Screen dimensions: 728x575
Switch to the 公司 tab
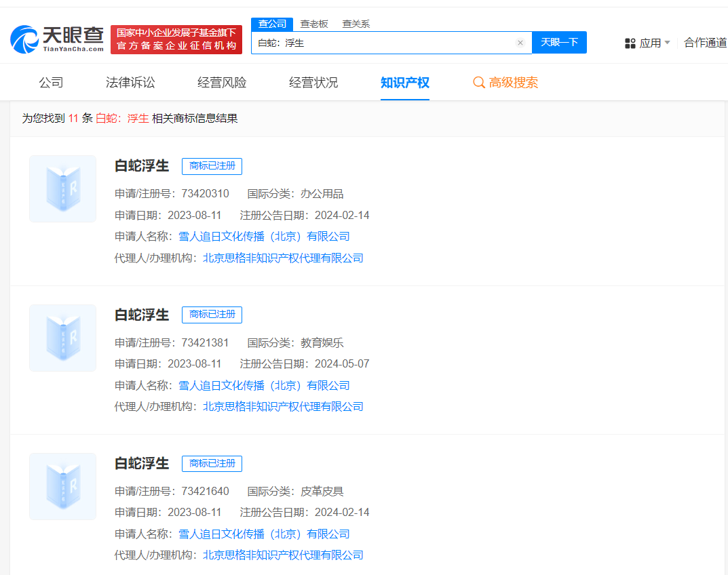click(51, 82)
